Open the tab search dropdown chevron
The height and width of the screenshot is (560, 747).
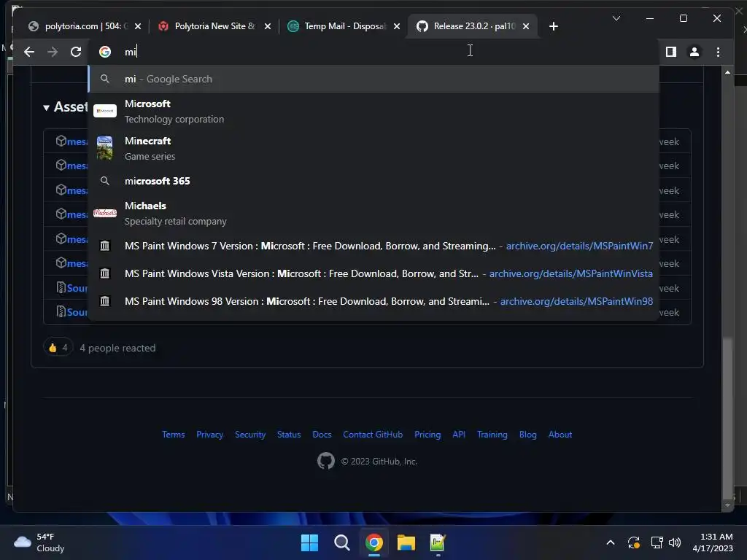(616, 18)
